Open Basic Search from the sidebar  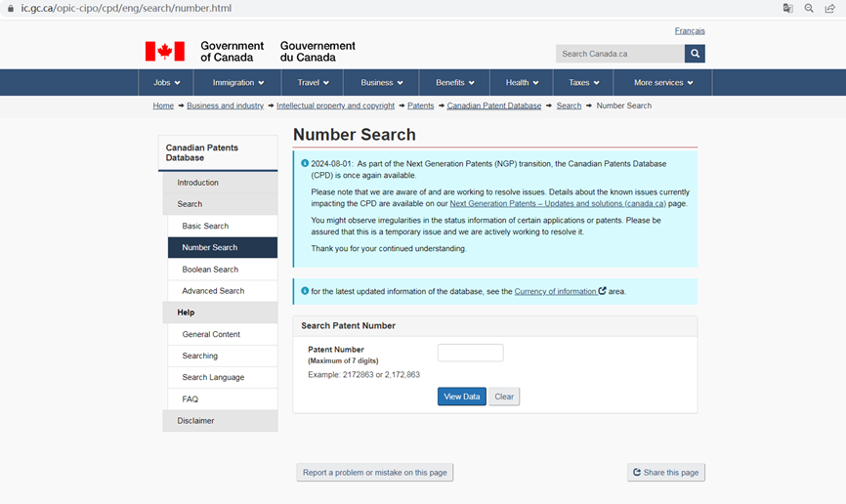tap(205, 227)
